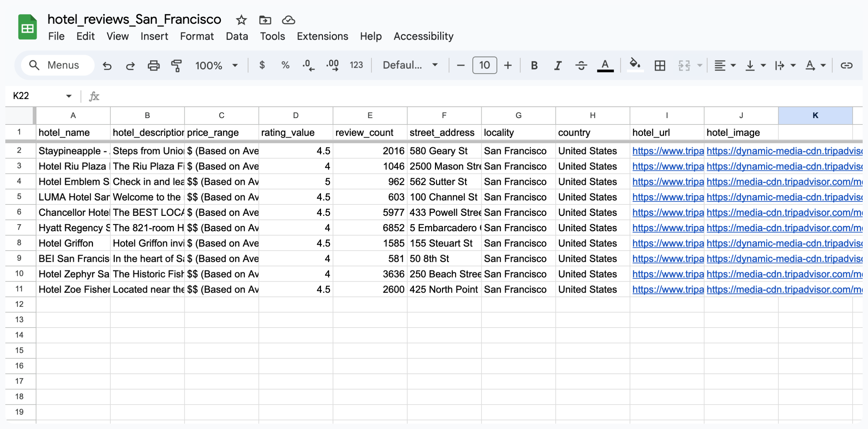Decrease decimal places

pyautogui.click(x=308, y=65)
